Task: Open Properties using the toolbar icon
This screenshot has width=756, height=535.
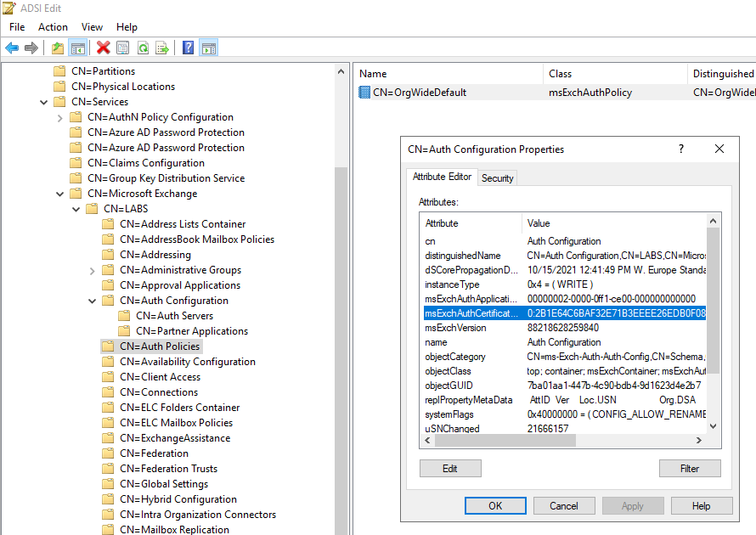Action: (123, 48)
